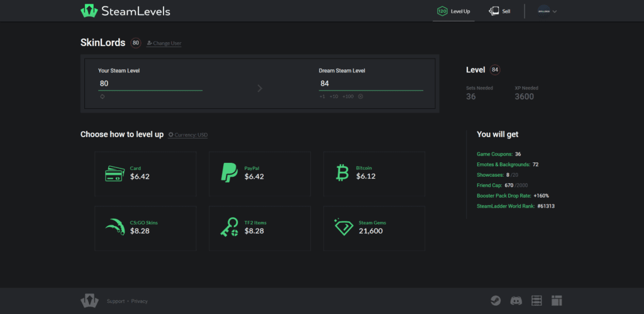The height and width of the screenshot is (314, 644).
Task: Add +10 to dream level
Action: [x=333, y=96]
